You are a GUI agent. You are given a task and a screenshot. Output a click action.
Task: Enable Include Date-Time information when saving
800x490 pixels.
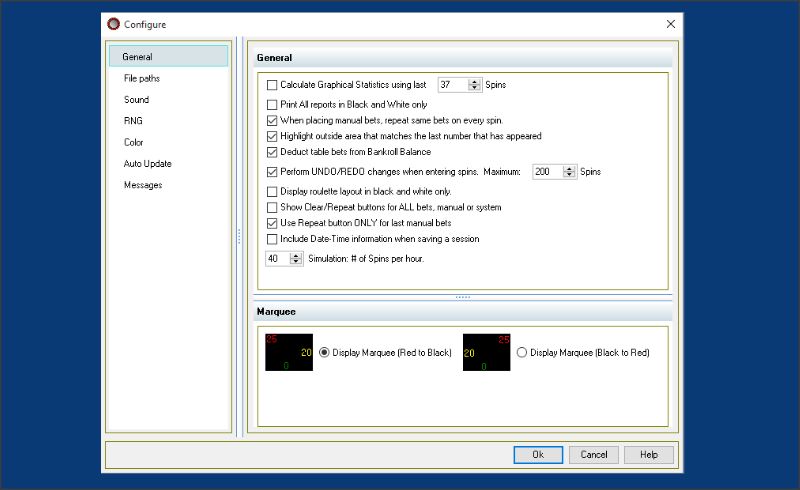pos(272,239)
